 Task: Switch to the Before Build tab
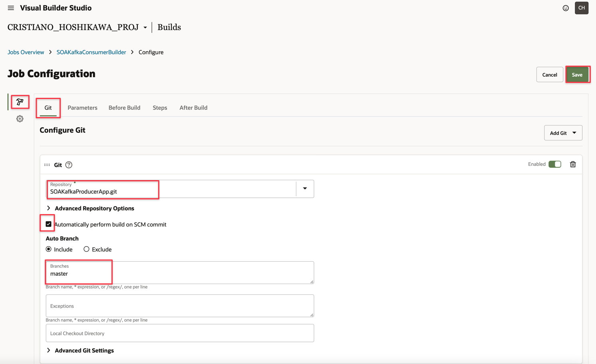coord(124,107)
